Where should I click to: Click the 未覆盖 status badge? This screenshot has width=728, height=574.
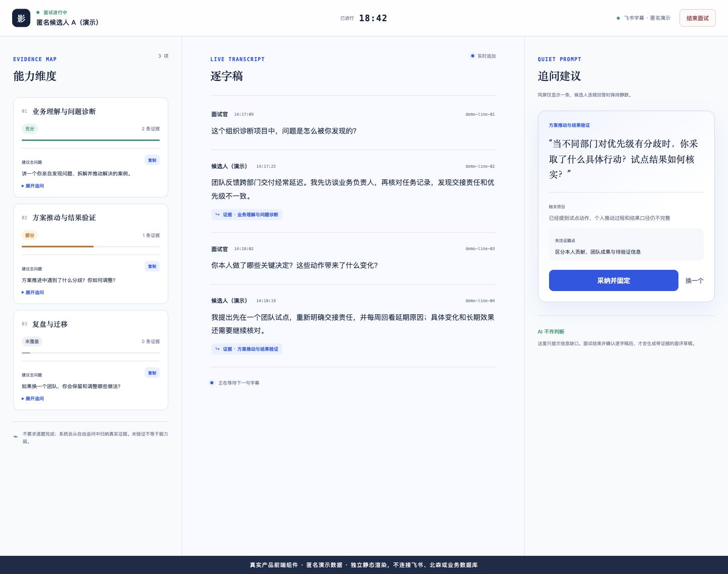(x=32, y=342)
